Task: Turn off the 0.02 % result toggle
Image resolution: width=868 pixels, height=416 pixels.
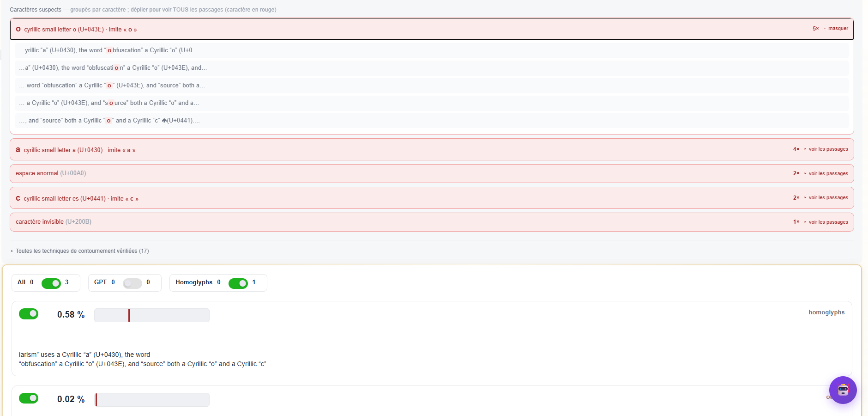Action: click(x=29, y=398)
